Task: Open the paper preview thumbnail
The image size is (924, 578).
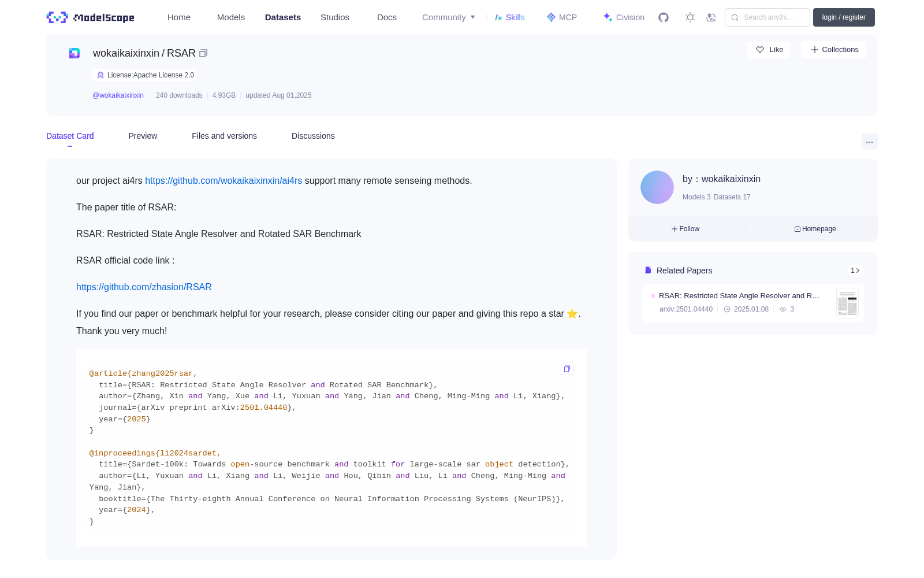Action: [x=847, y=303]
